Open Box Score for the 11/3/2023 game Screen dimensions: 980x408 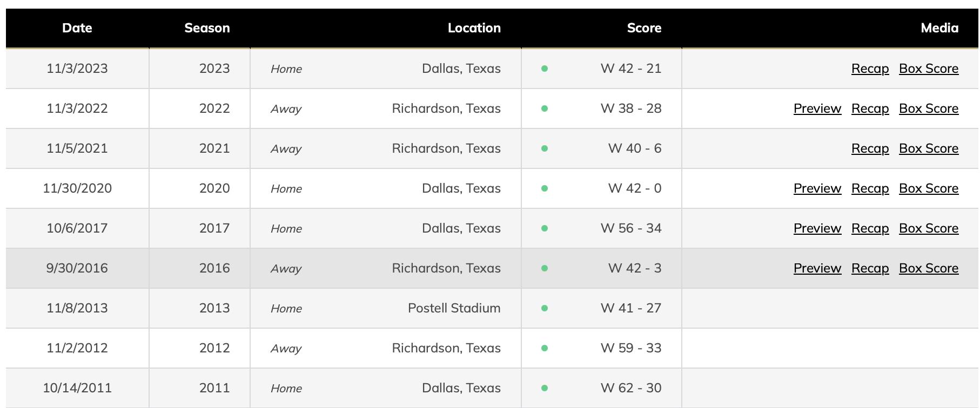[x=928, y=69]
